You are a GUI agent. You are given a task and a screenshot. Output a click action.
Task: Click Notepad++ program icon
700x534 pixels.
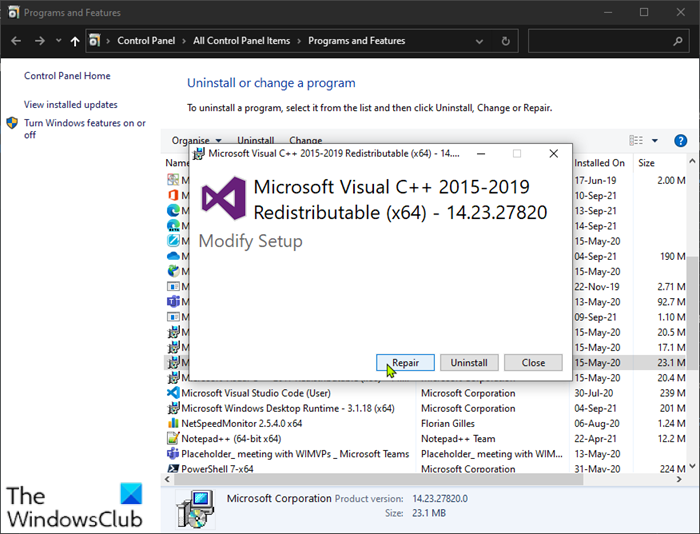coord(173,438)
